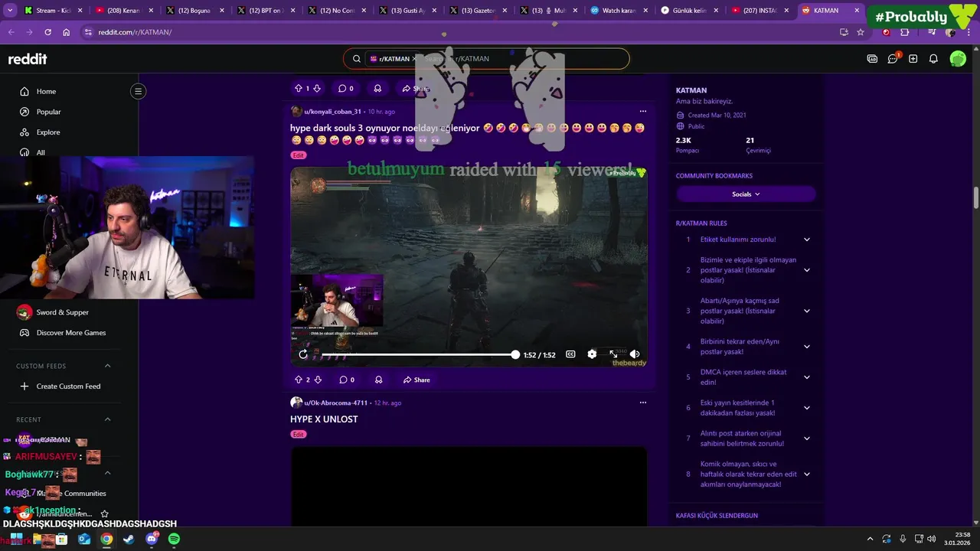Open Steam from the taskbar

pyautogui.click(x=129, y=539)
